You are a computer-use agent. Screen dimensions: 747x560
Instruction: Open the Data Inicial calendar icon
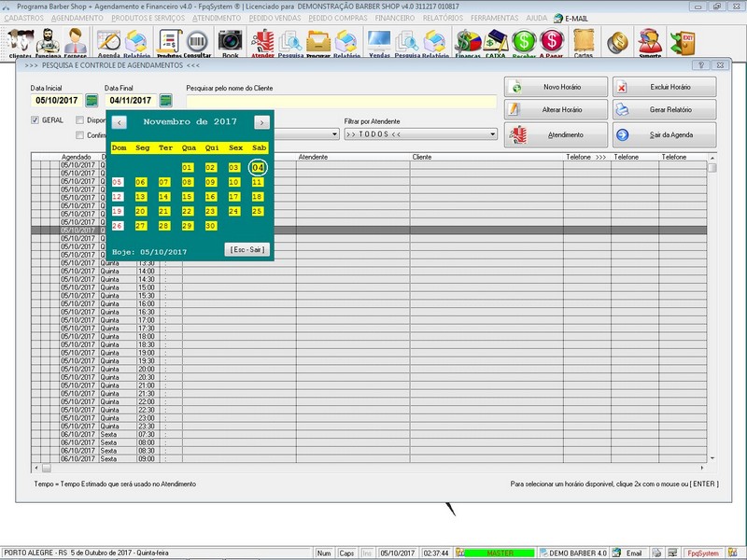92,101
